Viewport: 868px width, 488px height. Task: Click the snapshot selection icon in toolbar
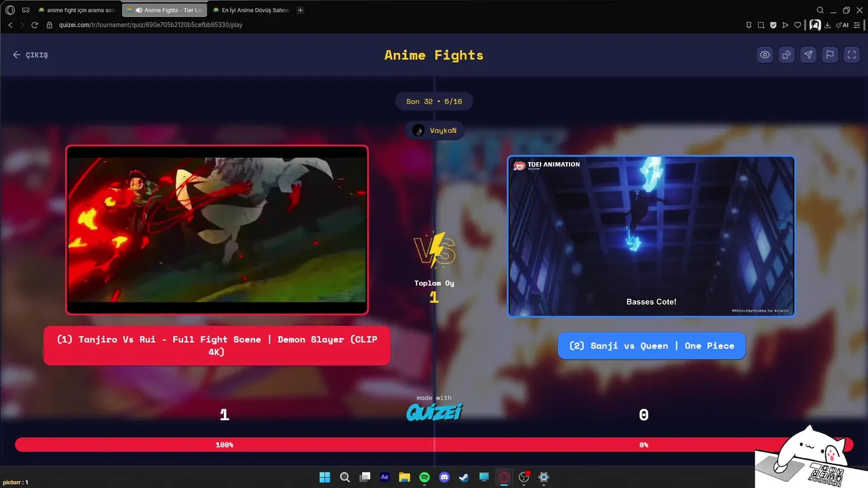[x=761, y=25]
